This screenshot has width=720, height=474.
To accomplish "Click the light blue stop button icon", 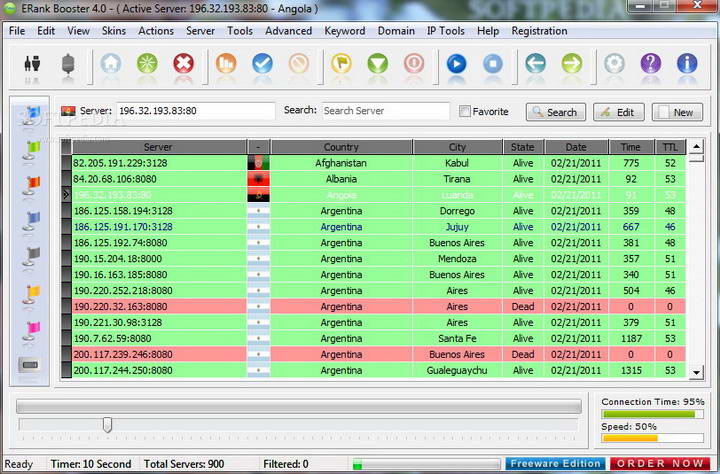I will point(493,63).
